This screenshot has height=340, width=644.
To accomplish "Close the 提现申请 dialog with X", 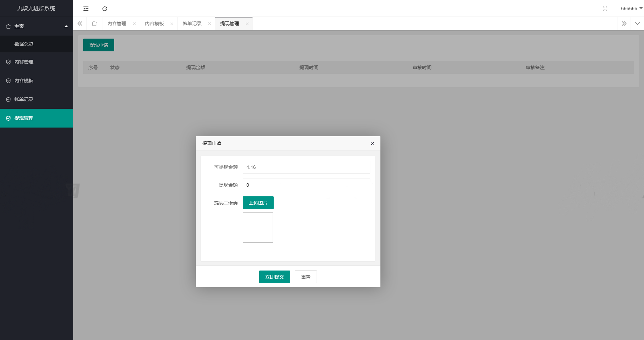I will point(372,144).
